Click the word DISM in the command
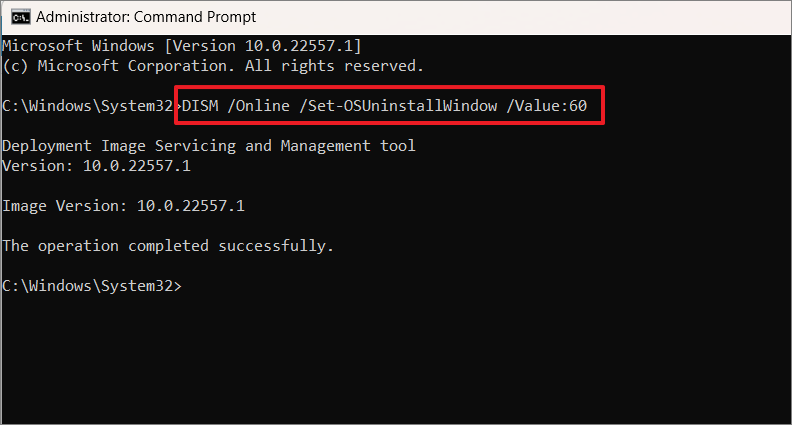Screen dimensions: 792x425 (x=200, y=106)
